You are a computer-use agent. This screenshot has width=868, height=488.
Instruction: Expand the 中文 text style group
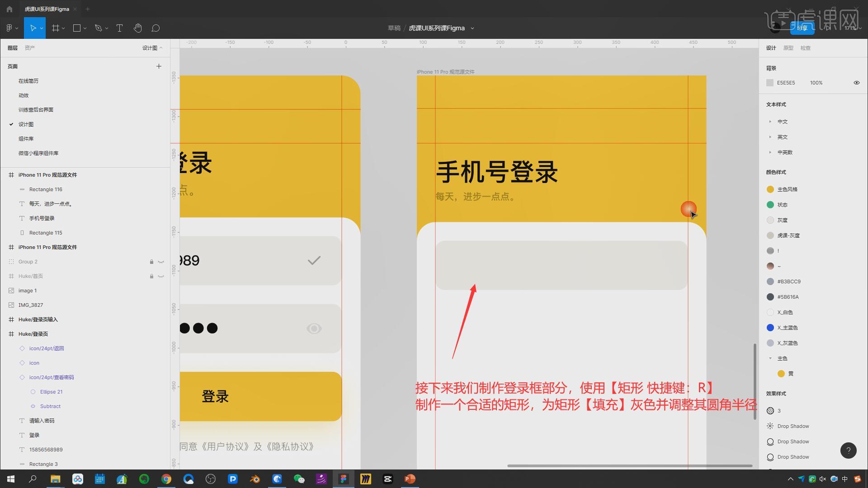point(770,122)
